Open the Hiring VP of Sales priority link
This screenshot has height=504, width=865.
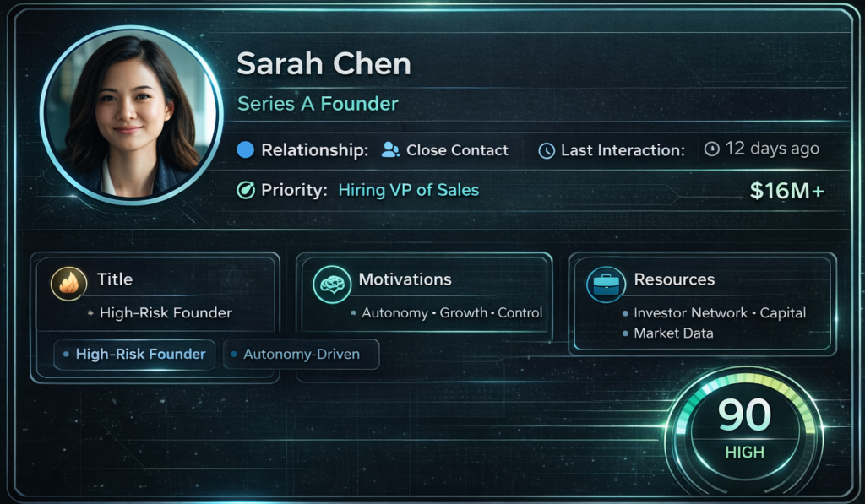[409, 190]
